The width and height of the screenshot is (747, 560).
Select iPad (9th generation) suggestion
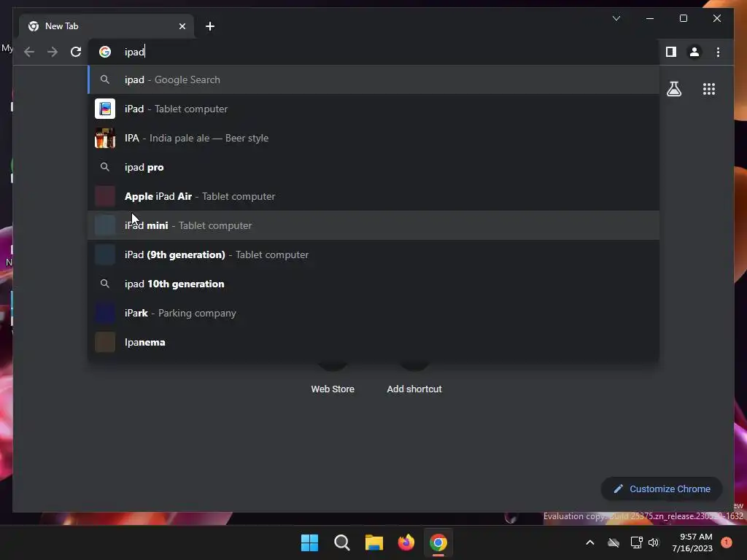tap(373, 254)
